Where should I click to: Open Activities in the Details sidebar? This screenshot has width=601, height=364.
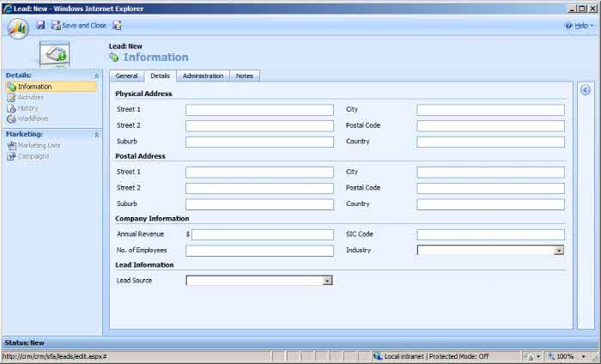[30, 97]
